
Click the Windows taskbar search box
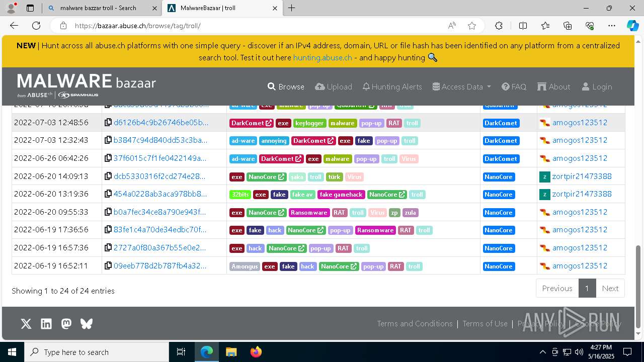click(x=97, y=352)
